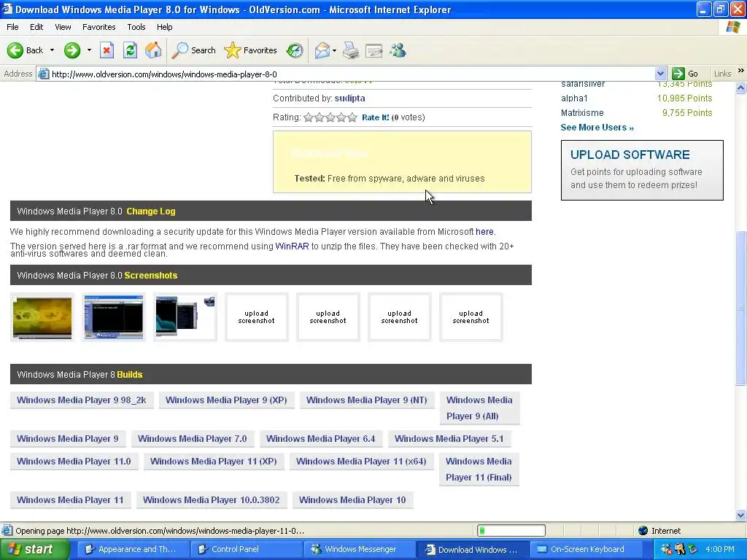
Task: Rate with the first star
Action: tap(309, 117)
